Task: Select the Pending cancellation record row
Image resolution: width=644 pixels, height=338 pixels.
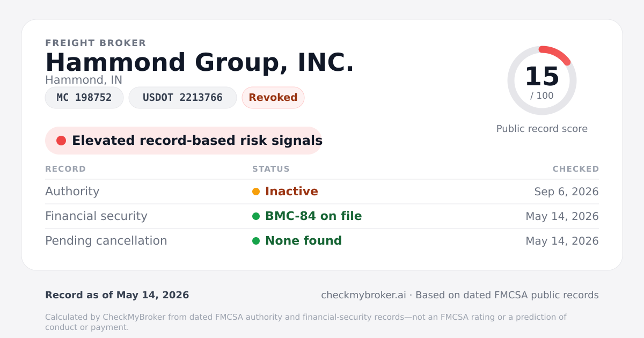Action: 322,241
